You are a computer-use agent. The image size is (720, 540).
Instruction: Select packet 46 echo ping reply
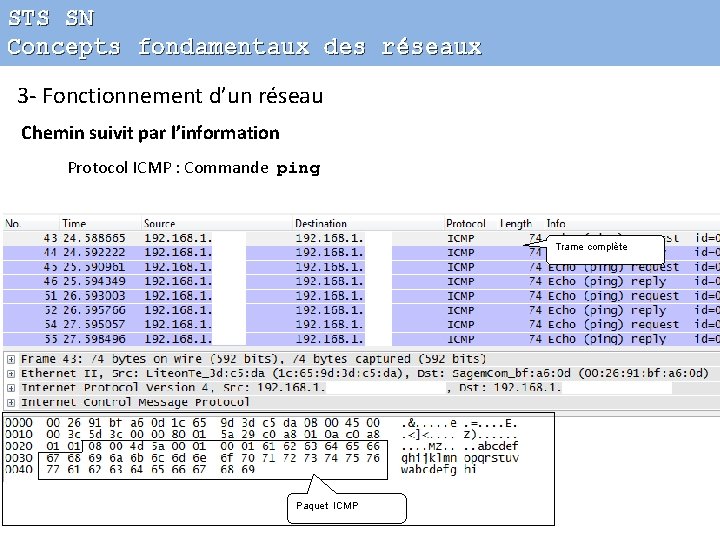[x=361, y=281]
